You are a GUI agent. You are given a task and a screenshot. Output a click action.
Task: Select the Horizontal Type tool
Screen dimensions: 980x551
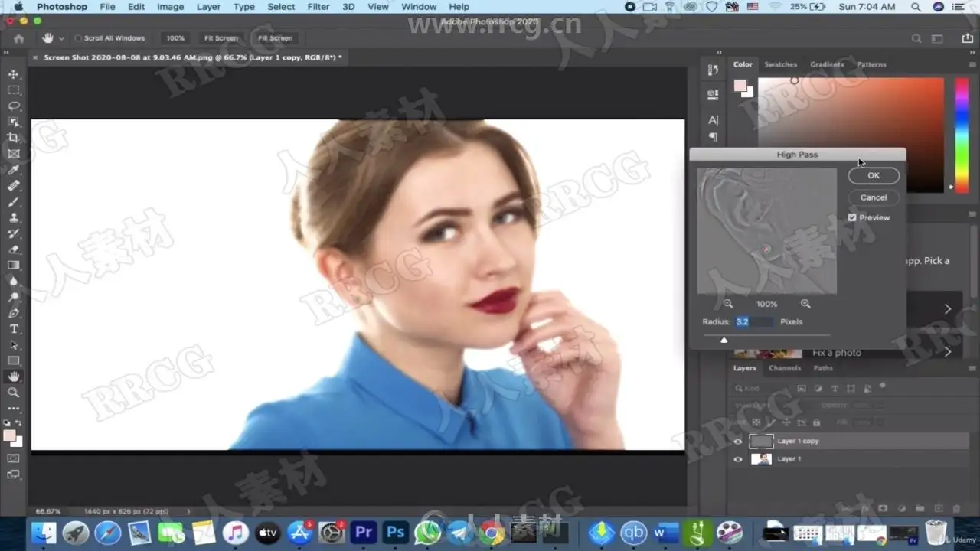[13, 329]
